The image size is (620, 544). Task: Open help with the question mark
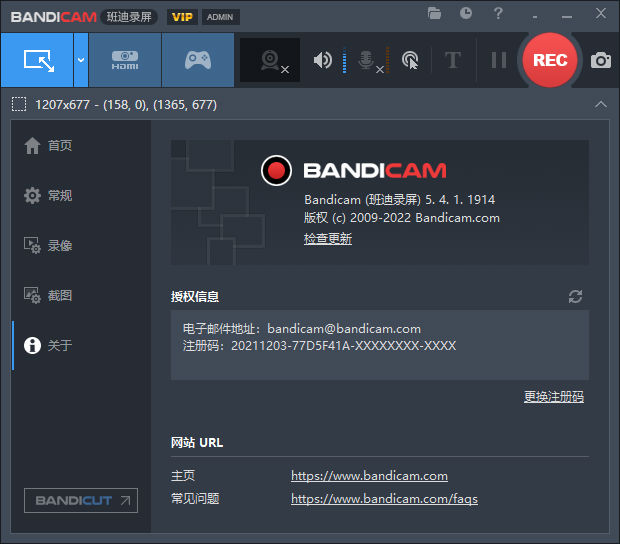(498, 13)
